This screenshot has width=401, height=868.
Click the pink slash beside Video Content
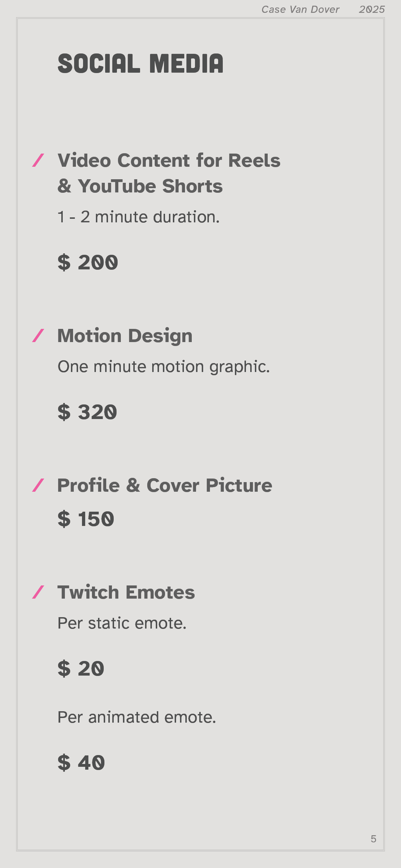coord(38,160)
